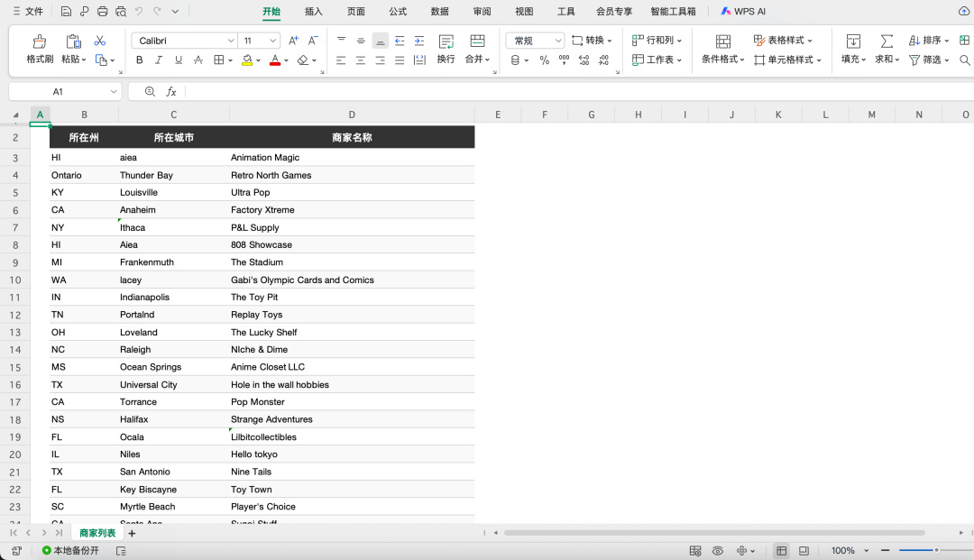
Task: Click the eraser clear-format icon
Action: [x=302, y=60]
